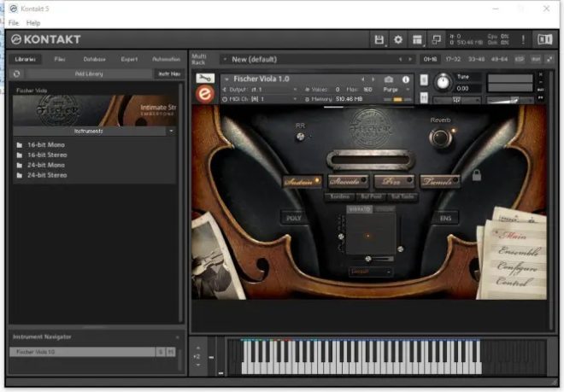Click the Reverb knob
The height and width of the screenshot is (392, 564).
tap(440, 137)
